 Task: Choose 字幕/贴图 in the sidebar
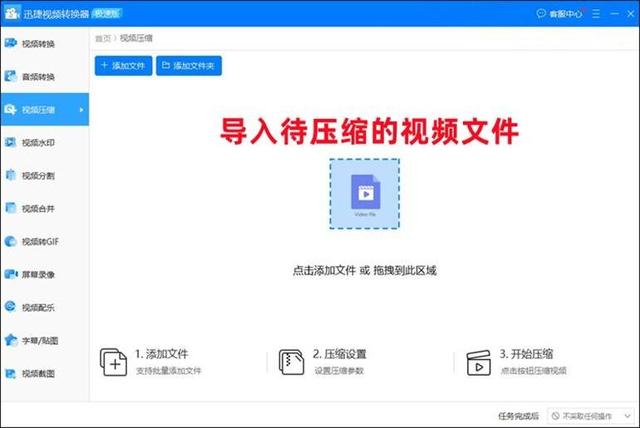[x=45, y=341]
